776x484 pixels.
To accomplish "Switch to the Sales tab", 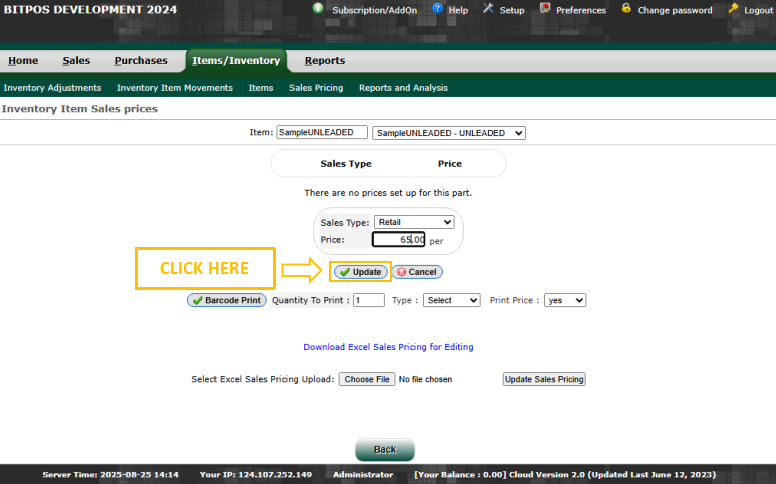I will click(x=76, y=61).
